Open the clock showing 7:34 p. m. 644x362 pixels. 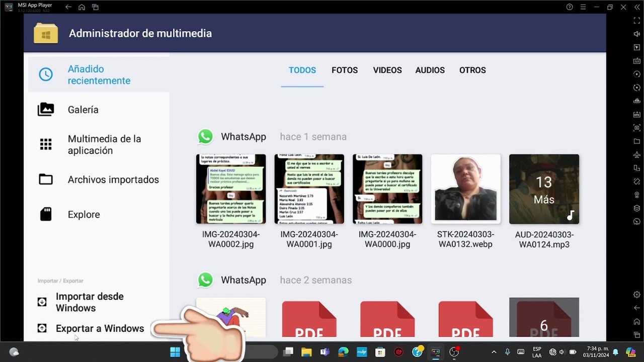point(596,352)
